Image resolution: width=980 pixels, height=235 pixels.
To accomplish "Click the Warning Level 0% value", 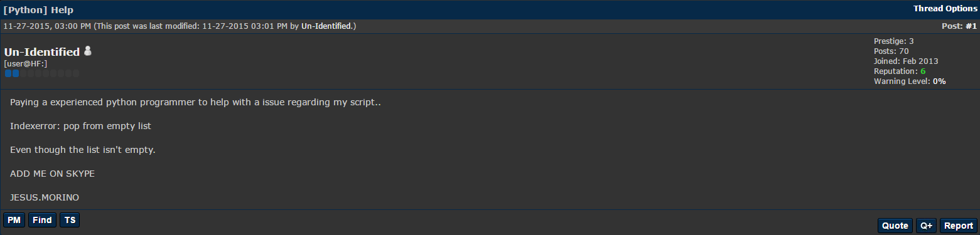I will point(939,81).
